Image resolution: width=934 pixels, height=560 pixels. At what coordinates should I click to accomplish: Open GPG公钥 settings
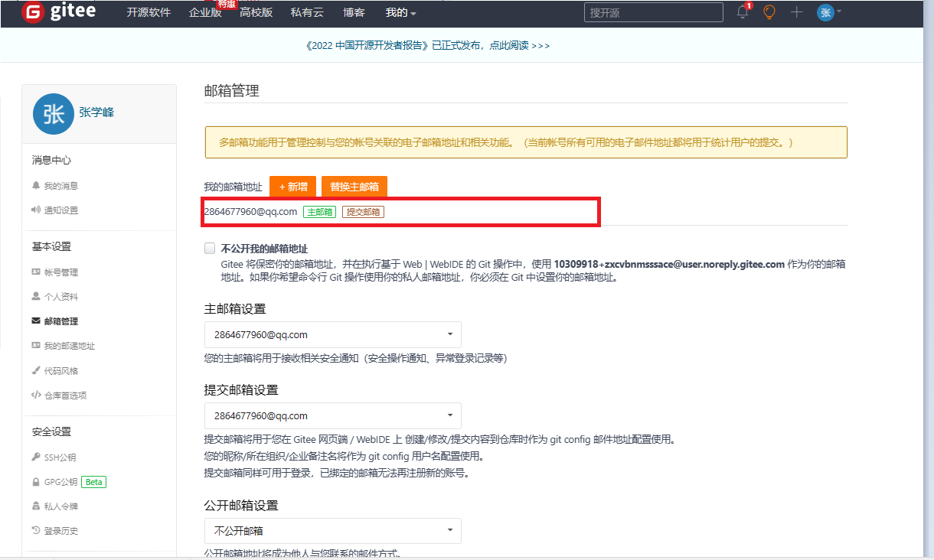pyautogui.click(x=60, y=482)
